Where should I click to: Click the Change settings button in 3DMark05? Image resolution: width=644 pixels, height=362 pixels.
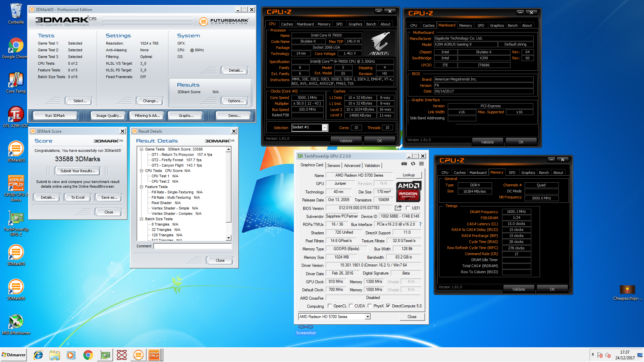(x=151, y=101)
